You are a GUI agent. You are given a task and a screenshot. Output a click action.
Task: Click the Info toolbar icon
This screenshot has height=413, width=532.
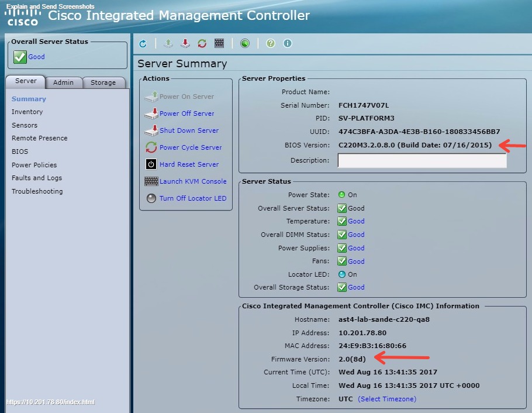click(x=287, y=43)
